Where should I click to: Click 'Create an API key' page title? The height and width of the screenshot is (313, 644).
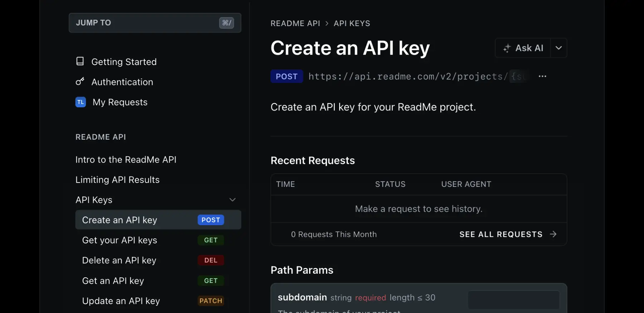(x=350, y=48)
